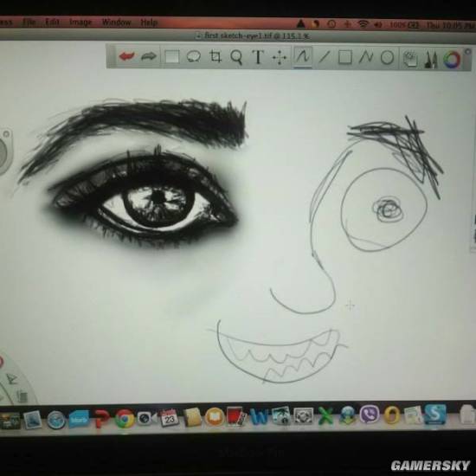Pick the Move/Transform tool
Viewport: 476px width, 476px height.
(x=280, y=57)
